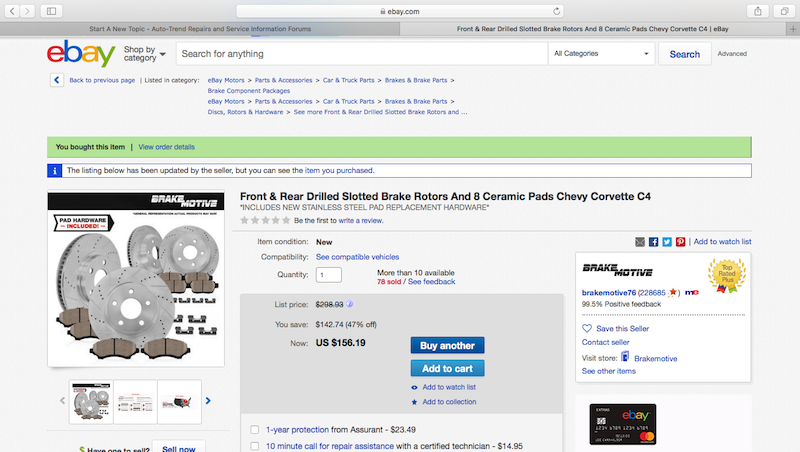
Task: Reload the page with refresh icon
Action: 556,11
